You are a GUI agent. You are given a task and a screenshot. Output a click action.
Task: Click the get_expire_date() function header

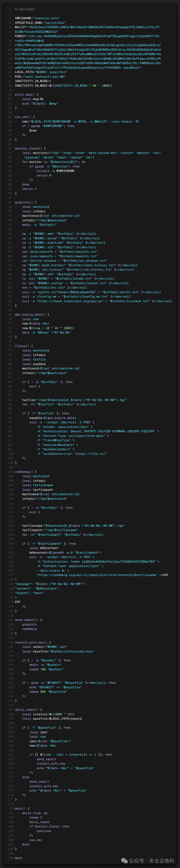(x=32, y=314)
